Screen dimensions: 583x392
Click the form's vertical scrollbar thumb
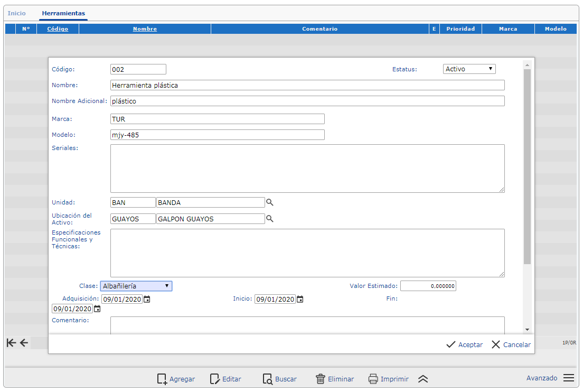click(x=527, y=166)
